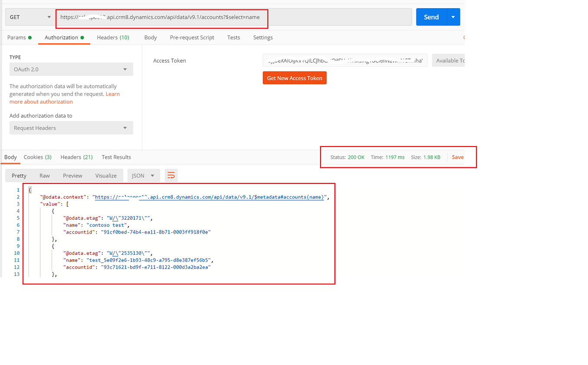
Task: Click the Send button
Action: pos(431,16)
